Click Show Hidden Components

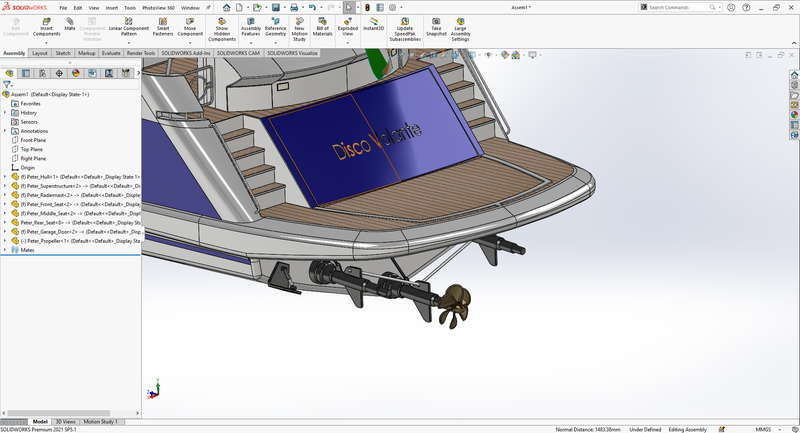(x=222, y=30)
